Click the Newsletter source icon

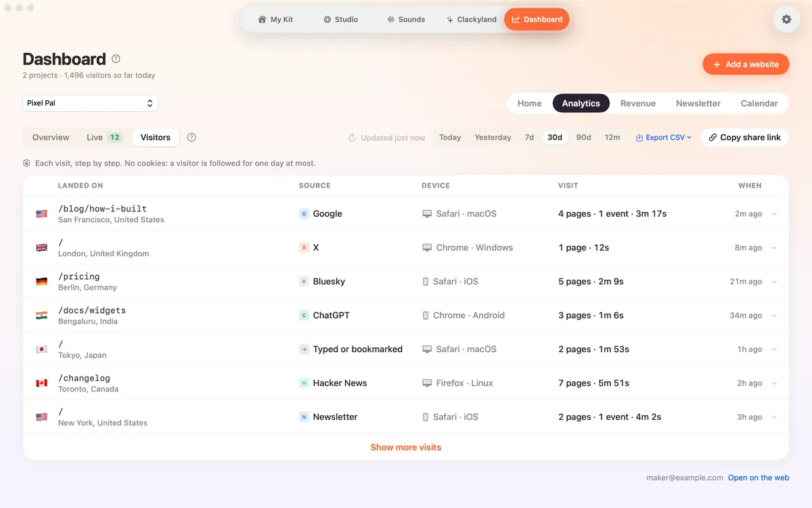pyautogui.click(x=304, y=417)
